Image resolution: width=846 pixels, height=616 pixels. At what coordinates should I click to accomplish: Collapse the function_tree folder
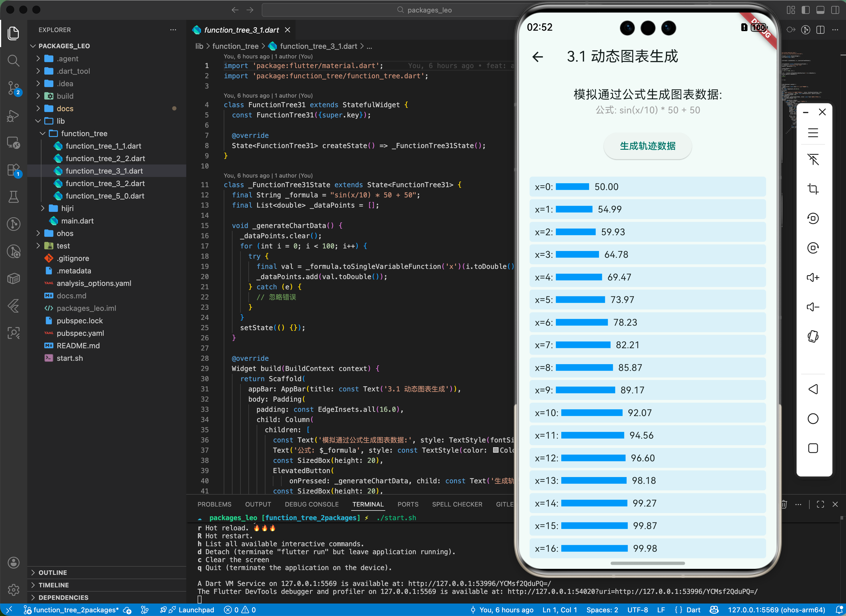click(x=84, y=134)
